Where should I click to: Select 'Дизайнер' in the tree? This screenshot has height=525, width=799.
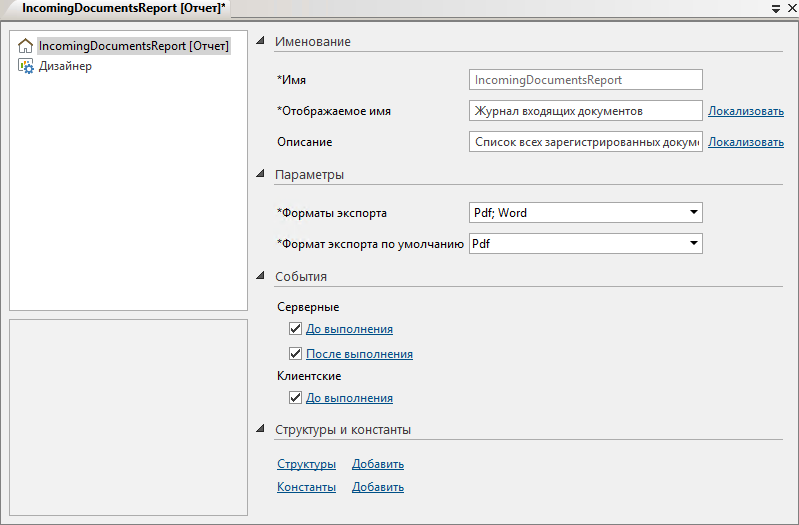pyautogui.click(x=65, y=66)
